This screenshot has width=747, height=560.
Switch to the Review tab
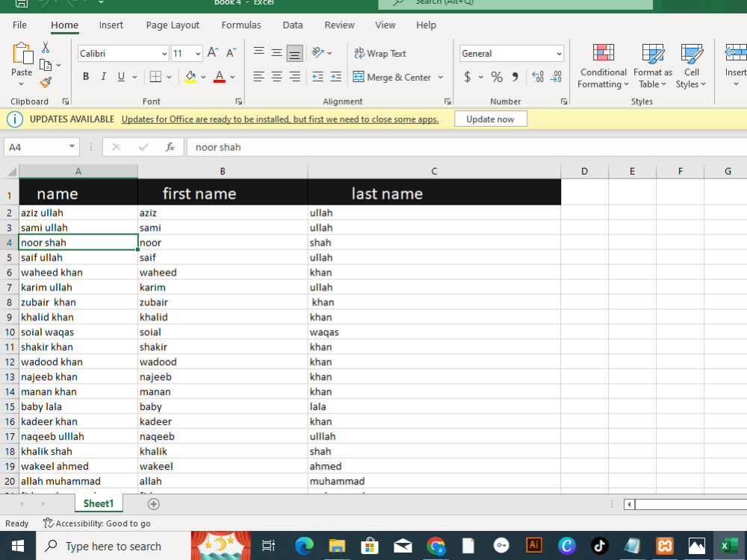[339, 25]
